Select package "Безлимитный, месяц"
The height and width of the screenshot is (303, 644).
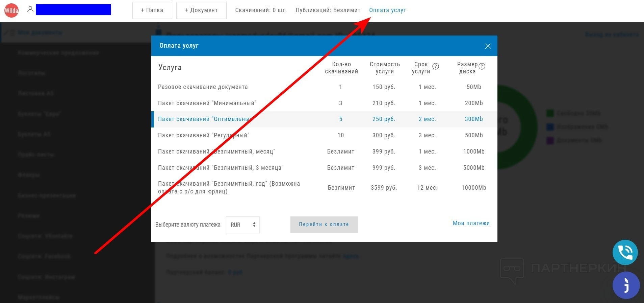click(324, 151)
